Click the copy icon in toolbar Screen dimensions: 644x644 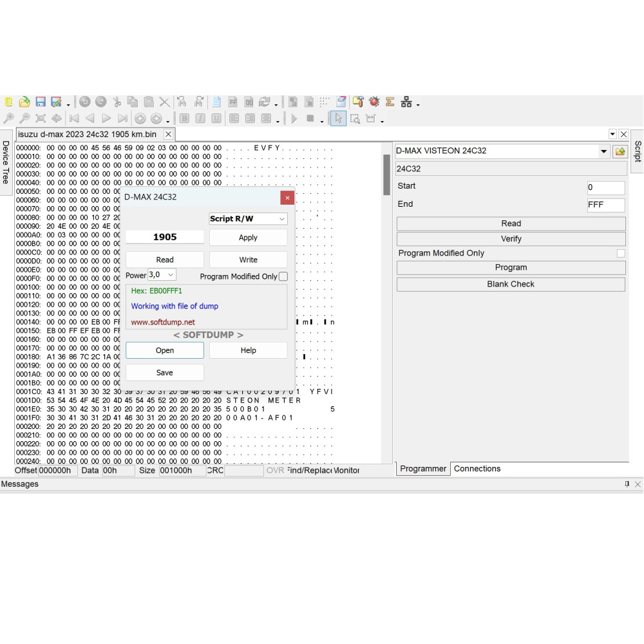[133, 102]
